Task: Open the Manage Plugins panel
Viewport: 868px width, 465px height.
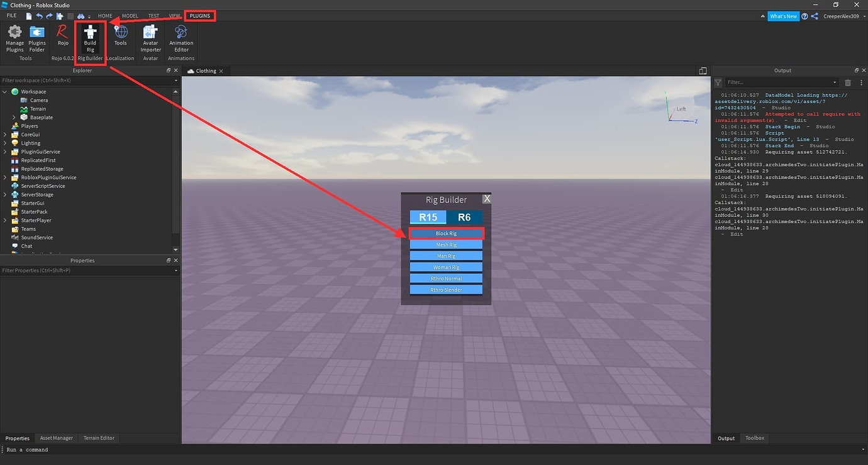Action: point(14,36)
